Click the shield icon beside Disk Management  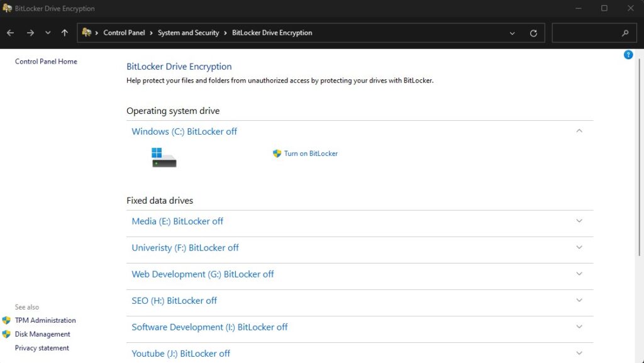coord(6,334)
